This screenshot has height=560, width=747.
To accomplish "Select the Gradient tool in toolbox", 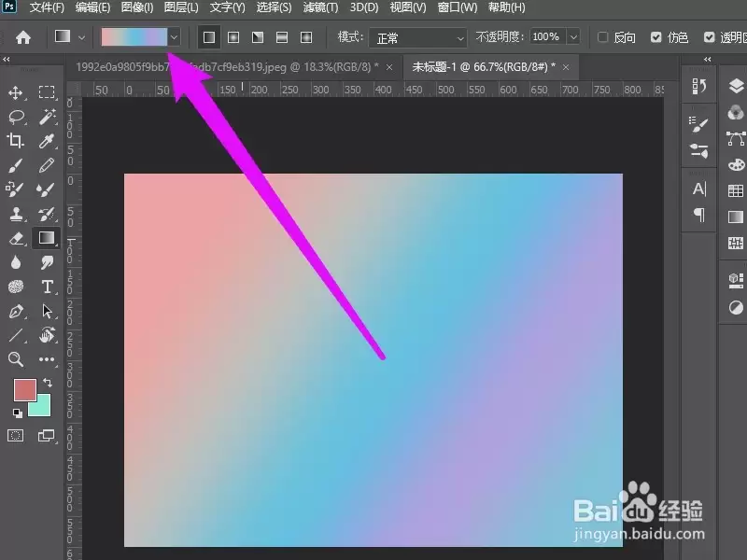I will pyautogui.click(x=46, y=238).
